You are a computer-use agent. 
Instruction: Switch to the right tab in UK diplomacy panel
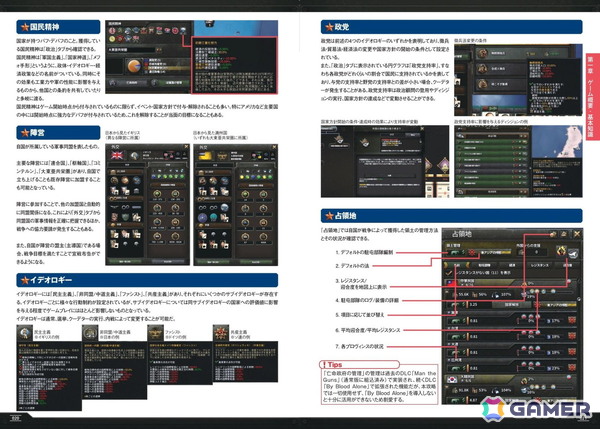coord(168,165)
